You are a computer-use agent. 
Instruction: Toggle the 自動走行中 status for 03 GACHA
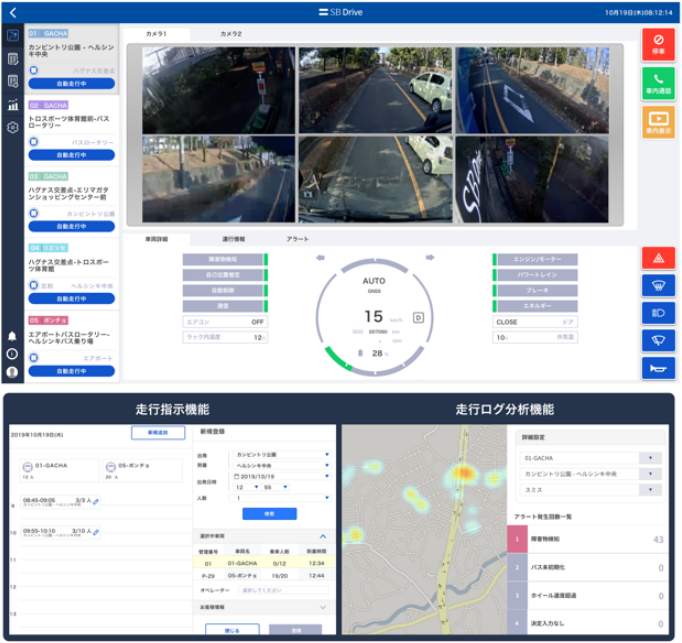(72, 227)
